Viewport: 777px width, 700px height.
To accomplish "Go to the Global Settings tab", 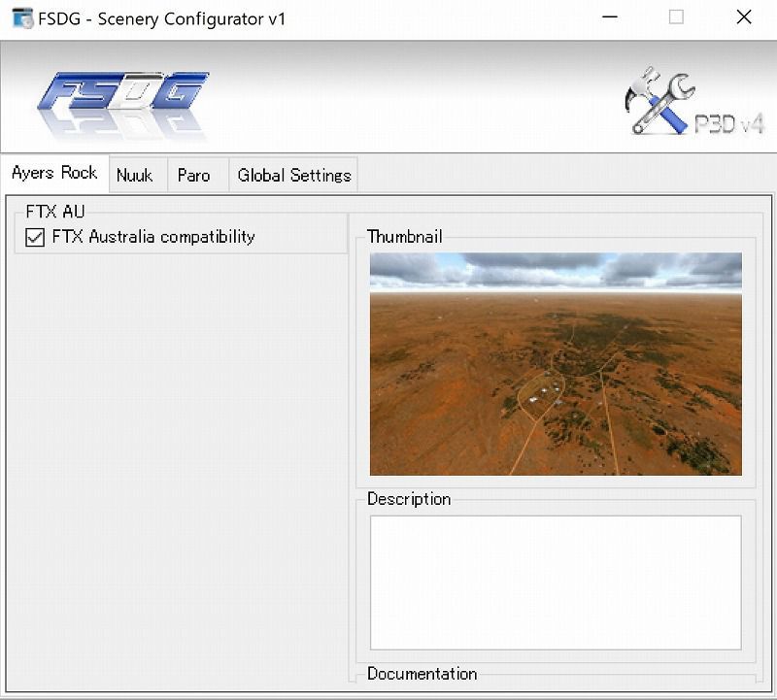I will 294,176.
